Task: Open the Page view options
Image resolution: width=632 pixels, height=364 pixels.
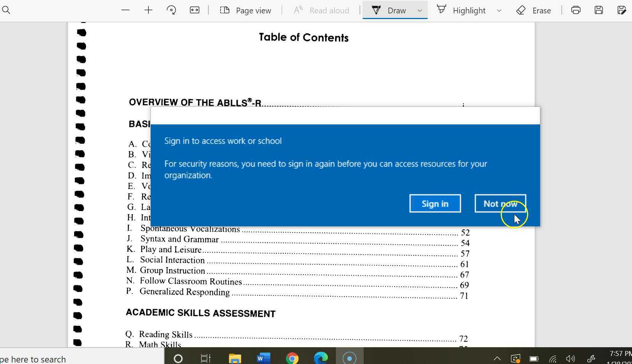Action: (245, 10)
